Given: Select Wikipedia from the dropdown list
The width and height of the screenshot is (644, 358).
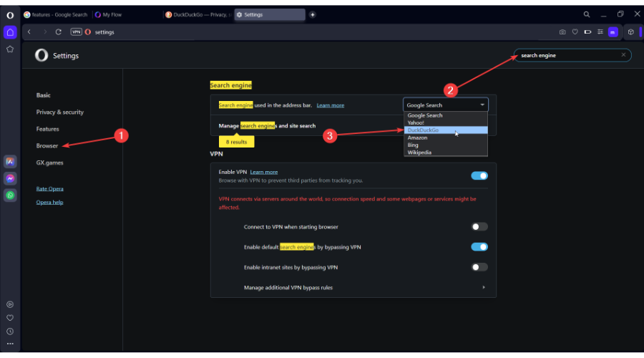Looking at the screenshot, I should pos(446,153).
